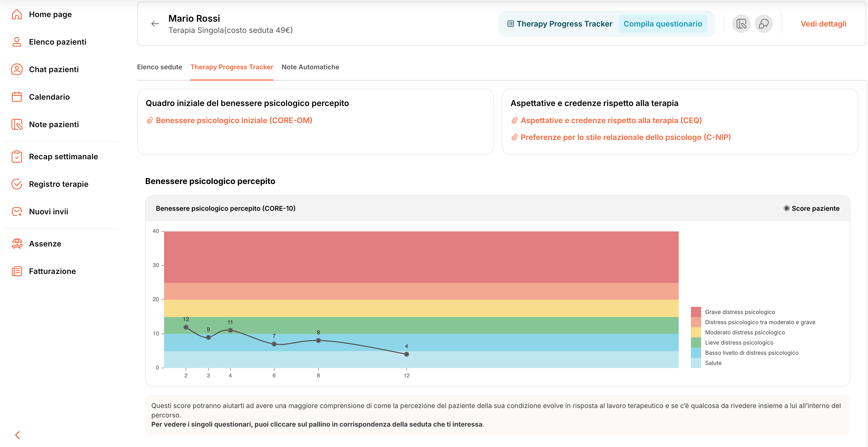Open Benessere psicologico iniziale (CORE-OM) link

coord(234,120)
